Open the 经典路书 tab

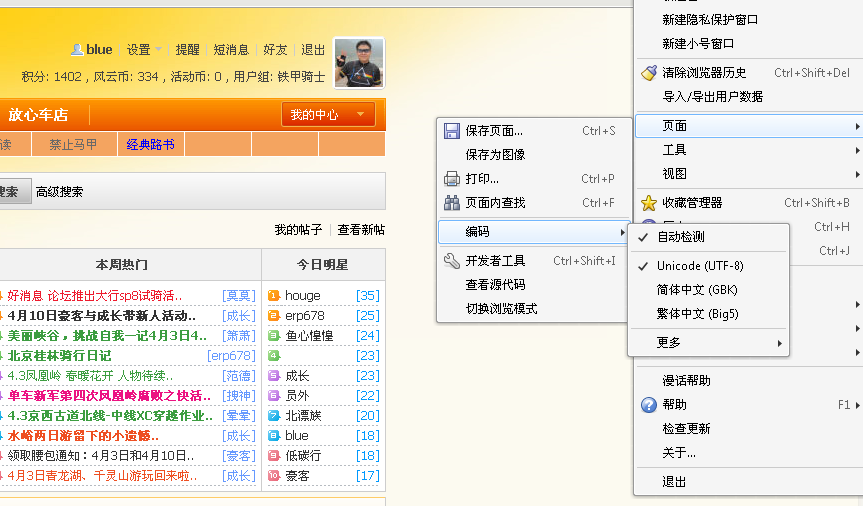pos(151,144)
